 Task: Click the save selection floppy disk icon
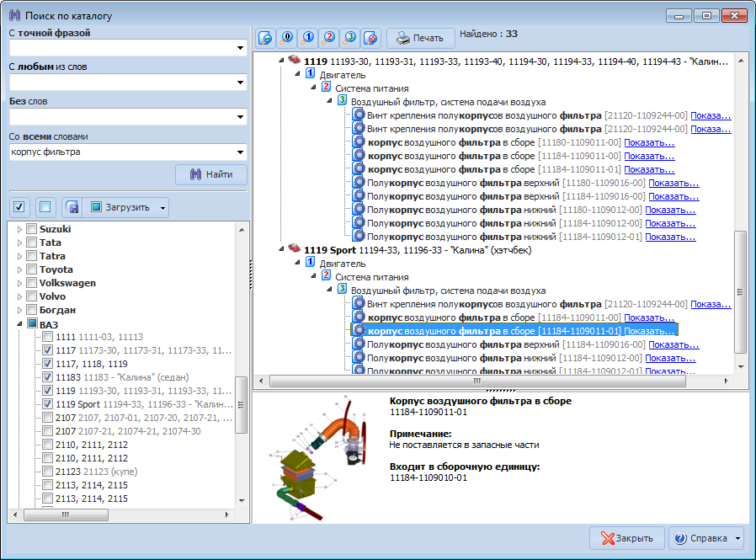(72, 207)
